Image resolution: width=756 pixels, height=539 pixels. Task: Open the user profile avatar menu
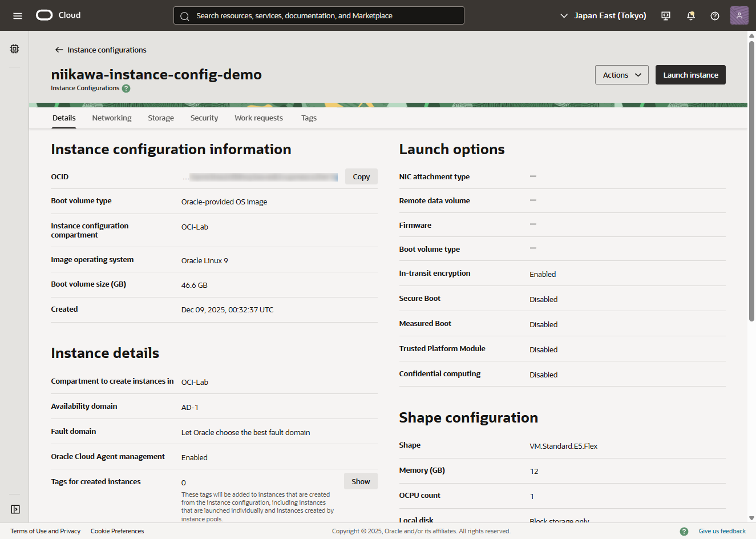(x=739, y=15)
